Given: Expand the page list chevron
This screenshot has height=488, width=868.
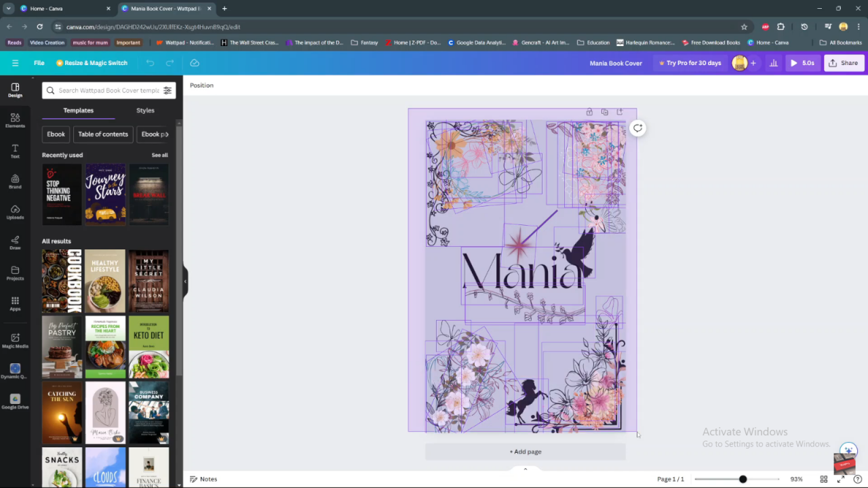Looking at the screenshot, I should pyautogui.click(x=526, y=469).
